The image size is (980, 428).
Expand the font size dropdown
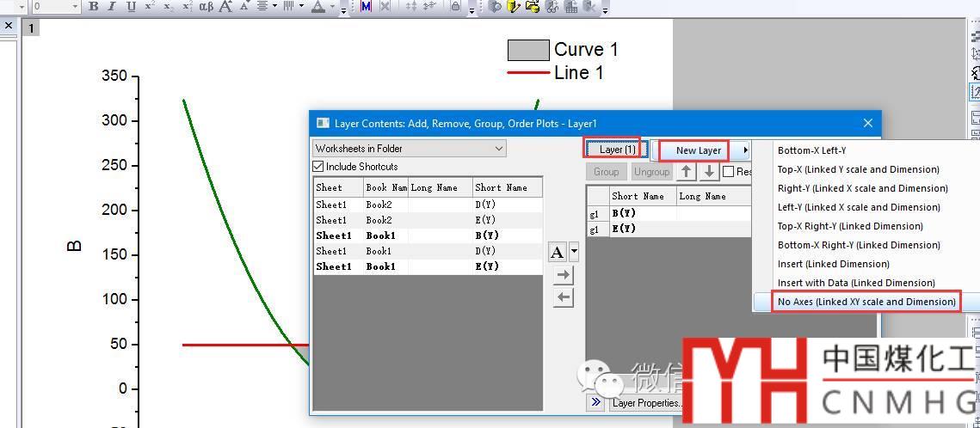point(75,7)
